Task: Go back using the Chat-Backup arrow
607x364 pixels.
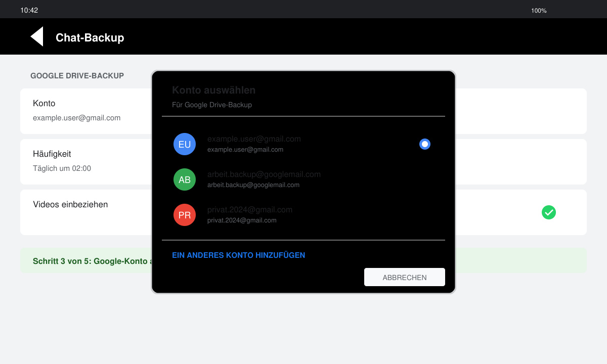Action: (37, 36)
